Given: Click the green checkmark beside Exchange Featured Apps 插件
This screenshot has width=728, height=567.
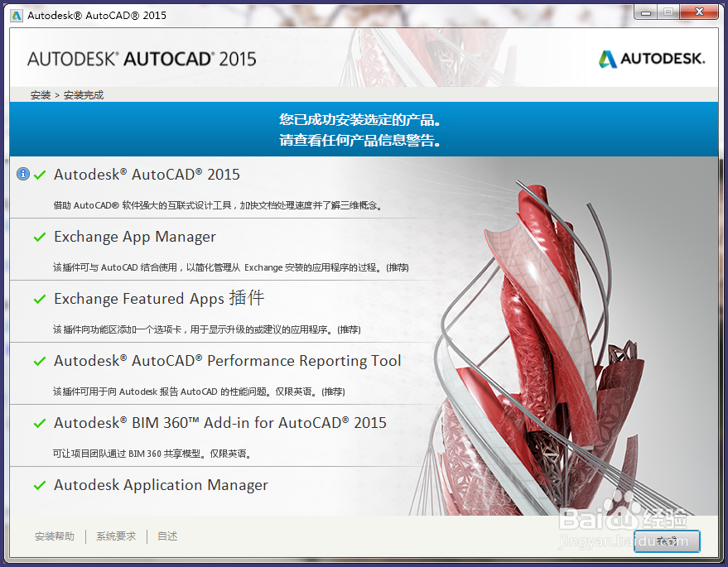Looking at the screenshot, I should 39,299.
